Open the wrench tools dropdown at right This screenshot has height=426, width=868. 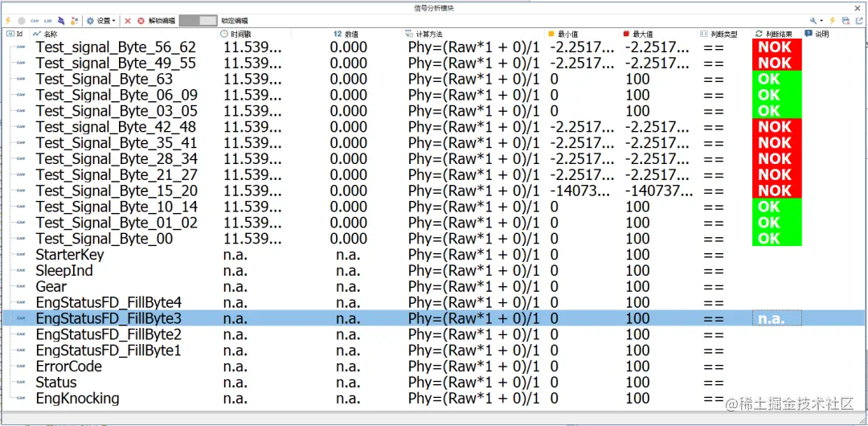pyautogui.click(x=818, y=21)
